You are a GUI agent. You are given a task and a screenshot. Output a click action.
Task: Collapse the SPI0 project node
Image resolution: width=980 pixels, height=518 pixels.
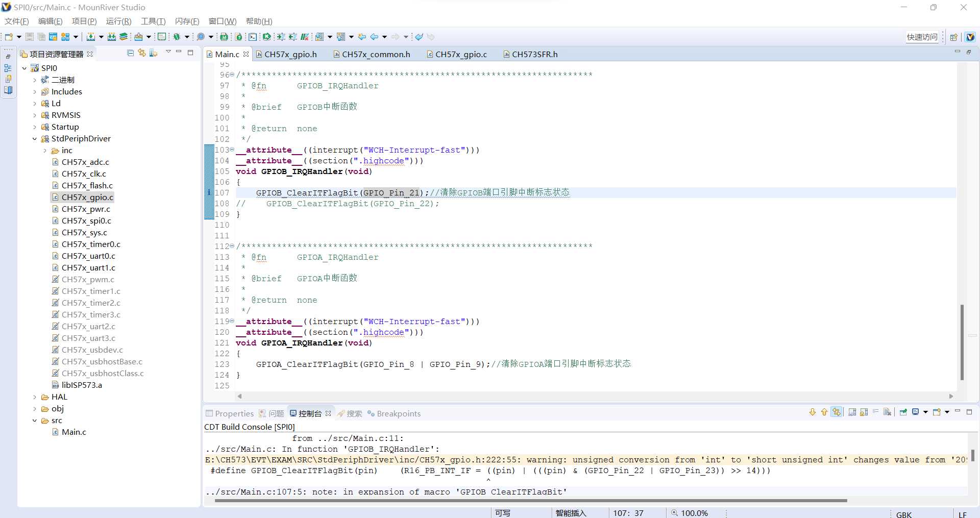pos(24,68)
